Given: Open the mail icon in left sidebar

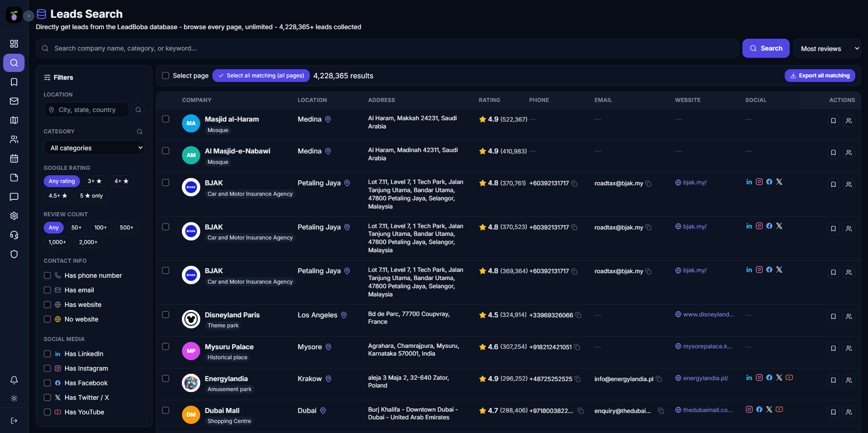Looking at the screenshot, I should 14,101.
